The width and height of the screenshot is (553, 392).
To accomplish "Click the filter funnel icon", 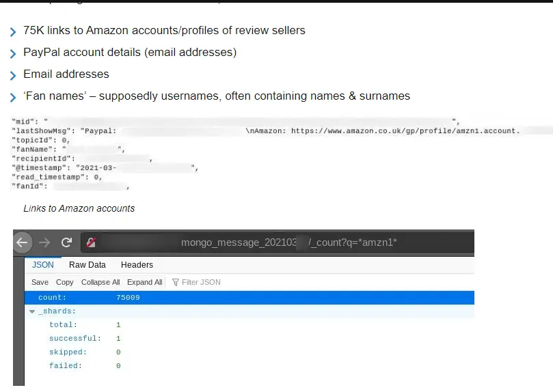I will point(176,282).
